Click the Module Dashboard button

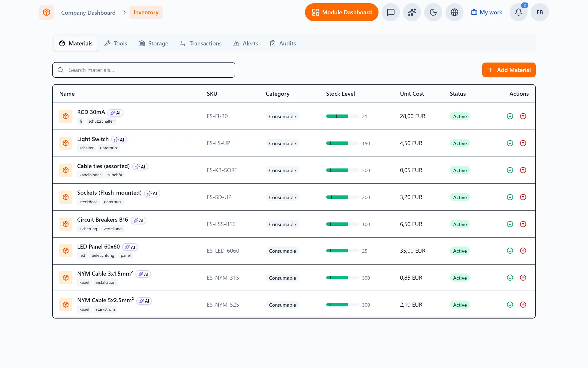(342, 12)
